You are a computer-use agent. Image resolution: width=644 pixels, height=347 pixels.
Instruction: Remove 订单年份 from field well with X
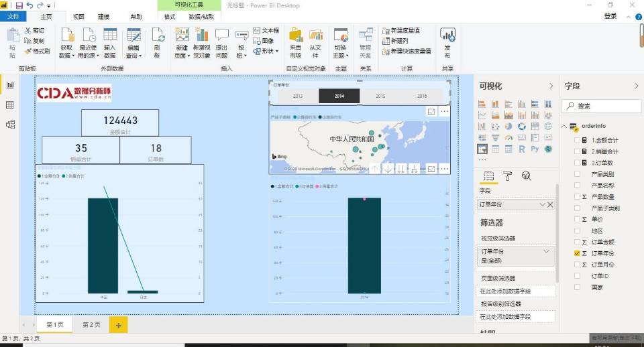click(x=550, y=204)
